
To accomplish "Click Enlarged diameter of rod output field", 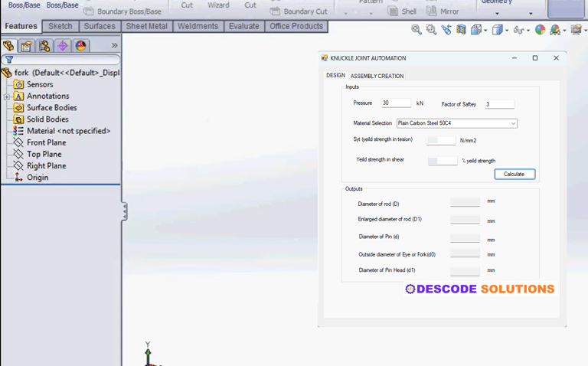I will (465, 220).
